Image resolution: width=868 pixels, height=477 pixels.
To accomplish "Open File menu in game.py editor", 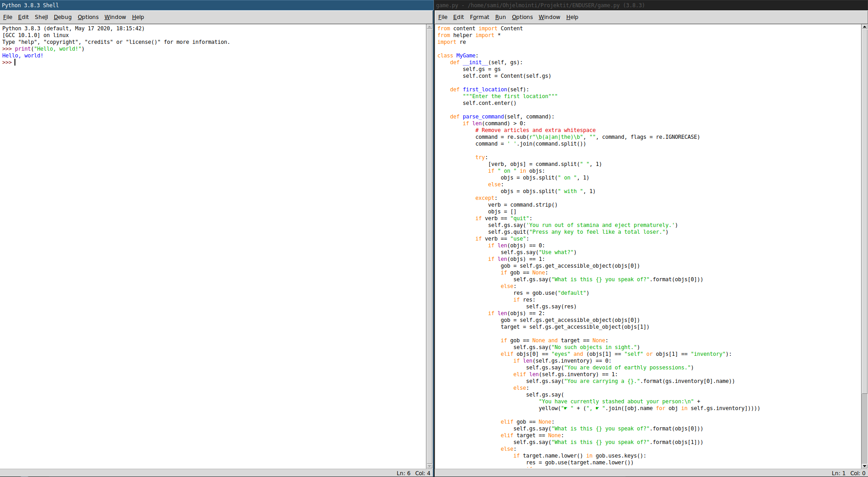I will 443,17.
